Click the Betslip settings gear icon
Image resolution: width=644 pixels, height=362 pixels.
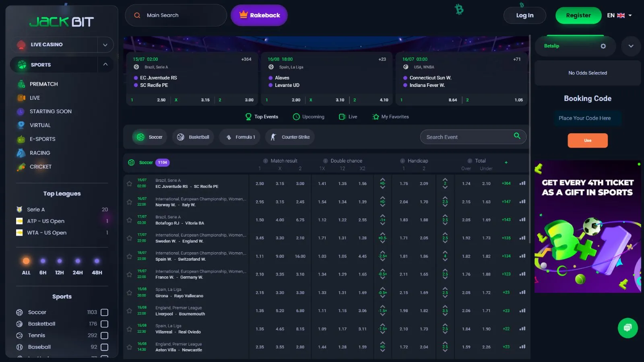(603, 46)
